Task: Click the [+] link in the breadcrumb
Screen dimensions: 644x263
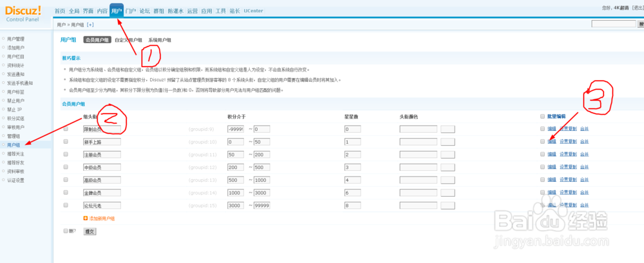Action: (90, 24)
